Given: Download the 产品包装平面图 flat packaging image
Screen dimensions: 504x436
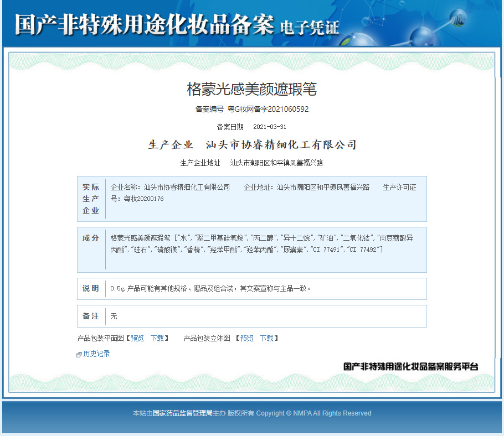Looking at the screenshot, I should 157,338.
